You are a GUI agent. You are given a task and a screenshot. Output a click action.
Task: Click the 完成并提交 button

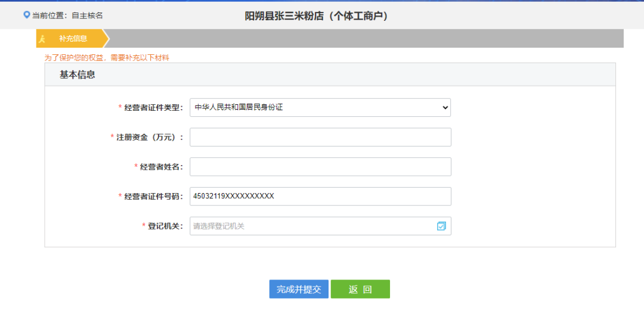click(x=299, y=290)
